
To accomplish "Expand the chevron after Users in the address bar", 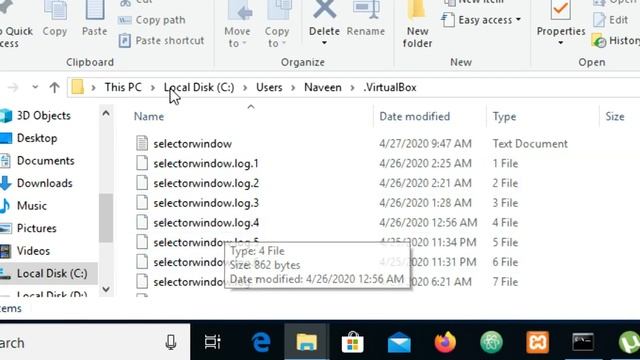I will click(x=293, y=88).
